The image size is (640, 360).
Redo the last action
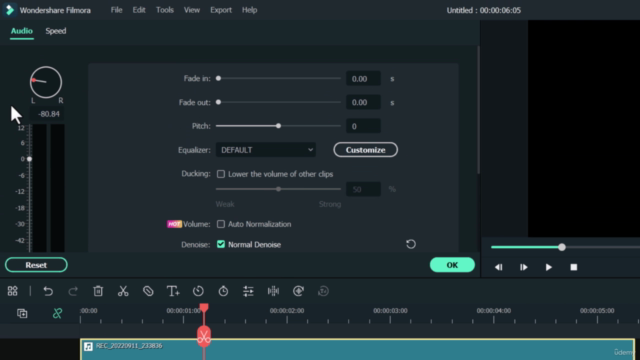[73, 291]
